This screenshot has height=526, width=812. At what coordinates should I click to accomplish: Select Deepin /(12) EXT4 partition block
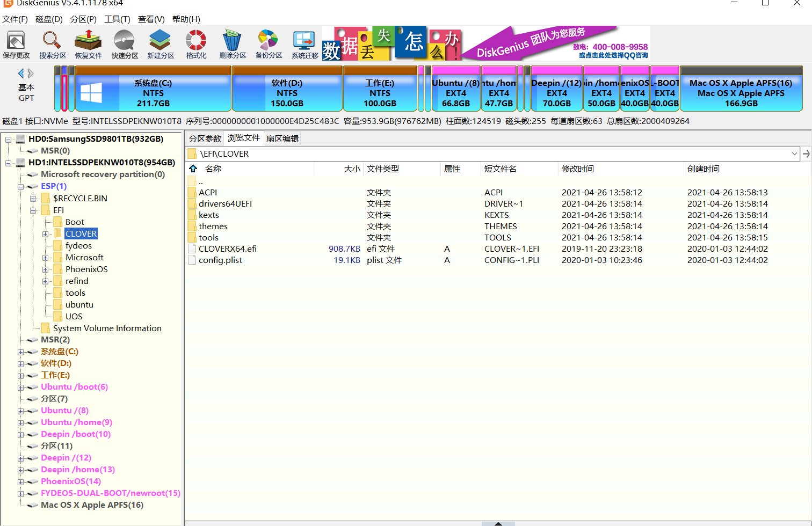point(556,89)
